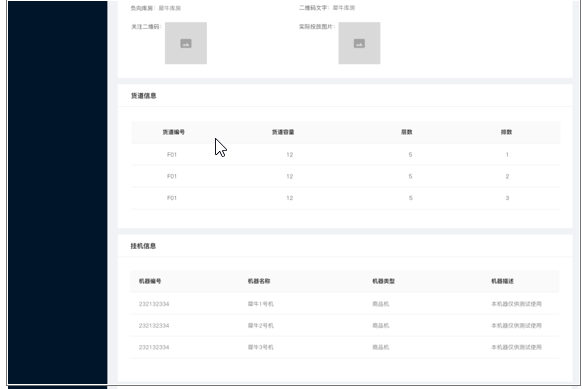The image size is (583, 389).
Task: Select machine name 犀牛1号机
Action: 261,304
